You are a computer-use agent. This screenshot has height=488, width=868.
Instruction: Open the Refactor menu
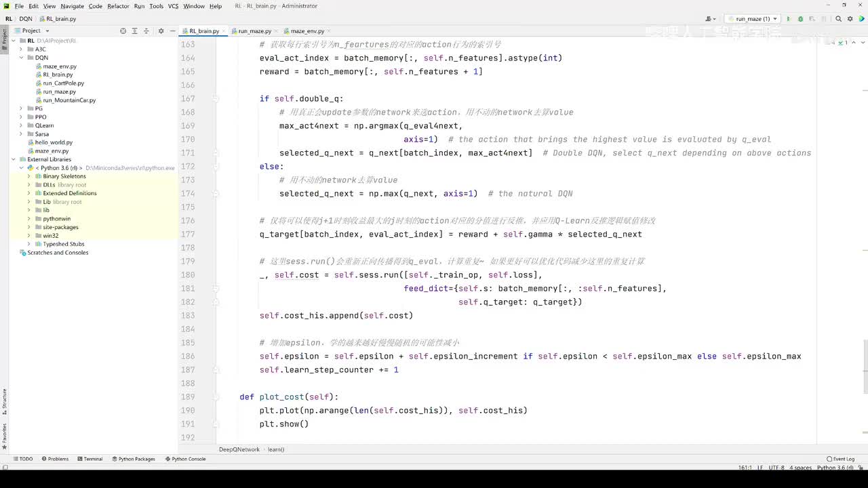(118, 6)
